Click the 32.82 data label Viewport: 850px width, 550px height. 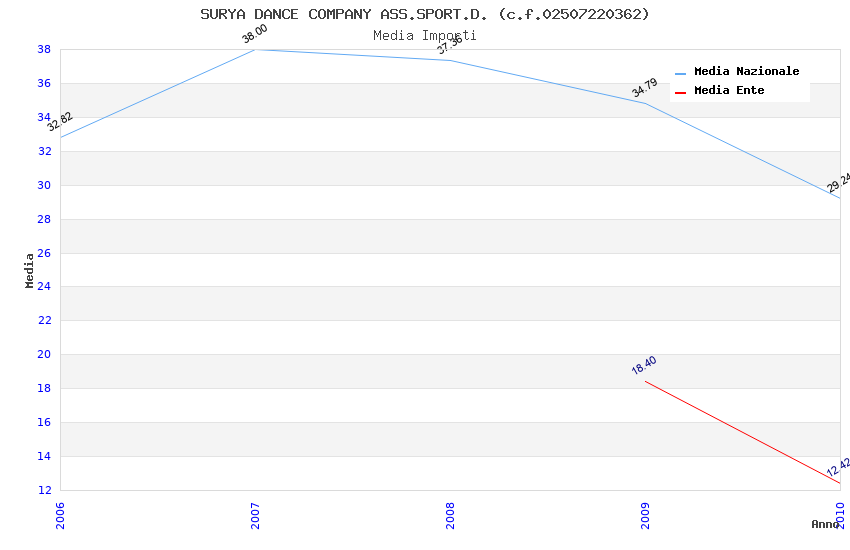pyautogui.click(x=59, y=121)
